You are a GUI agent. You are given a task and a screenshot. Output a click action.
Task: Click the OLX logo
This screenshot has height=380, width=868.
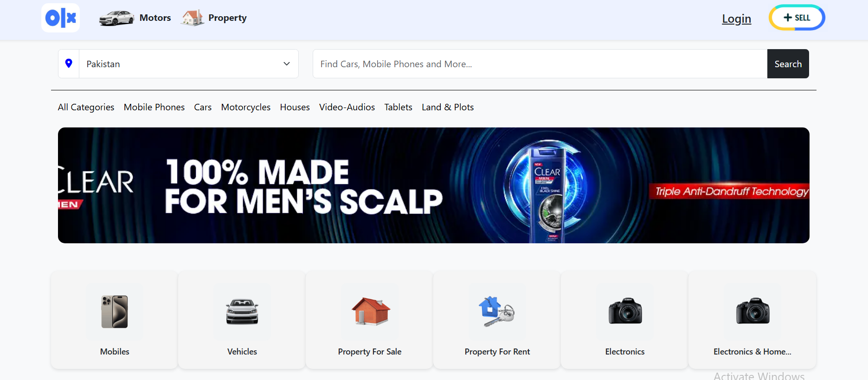coord(60,18)
